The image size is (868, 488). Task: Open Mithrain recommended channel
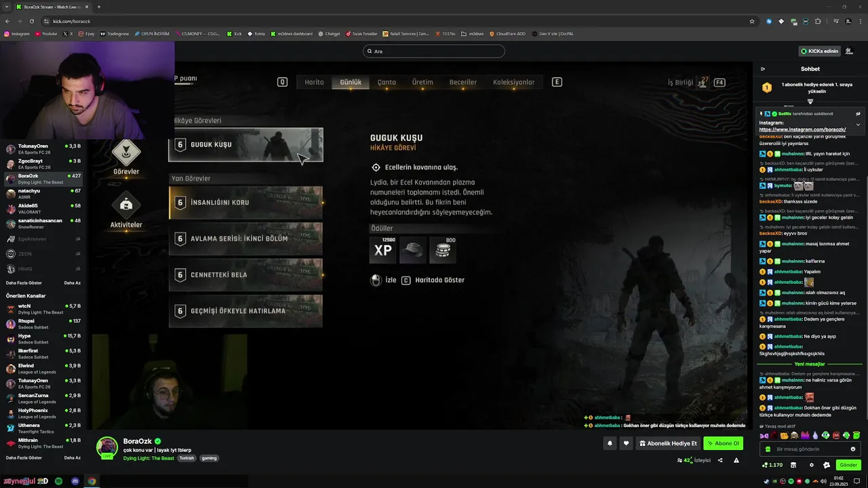point(43,443)
